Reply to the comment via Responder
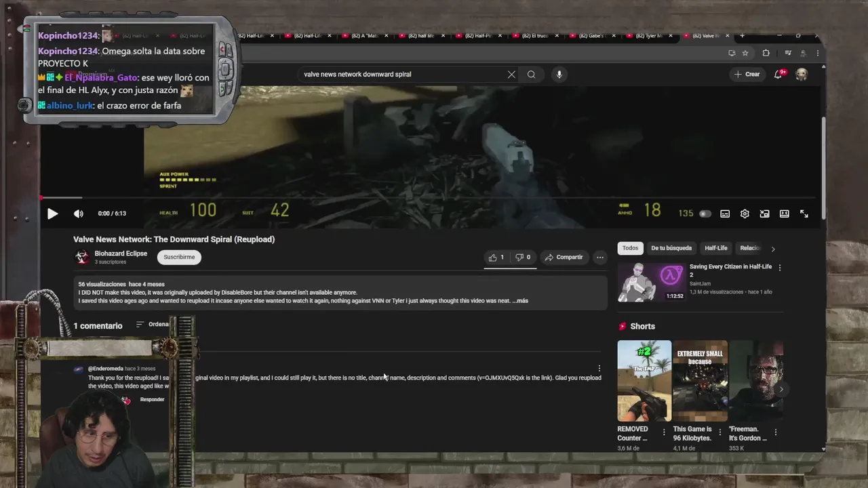 click(x=152, y=400)
